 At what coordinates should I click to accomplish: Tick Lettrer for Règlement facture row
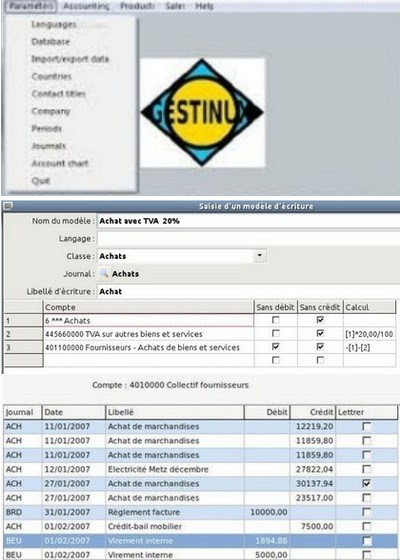pos(366,512)
